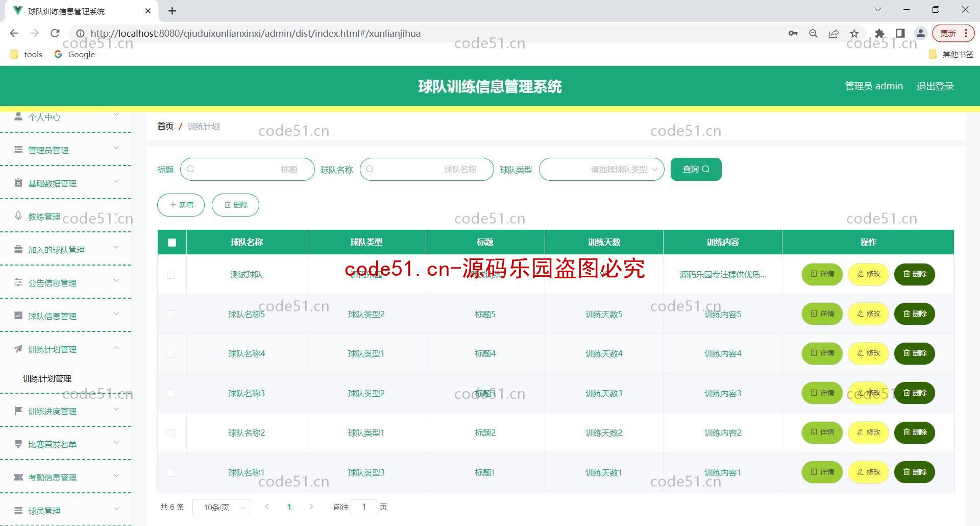
Task: Open the 球队信息管理 menu label
Action: [52, 316]
